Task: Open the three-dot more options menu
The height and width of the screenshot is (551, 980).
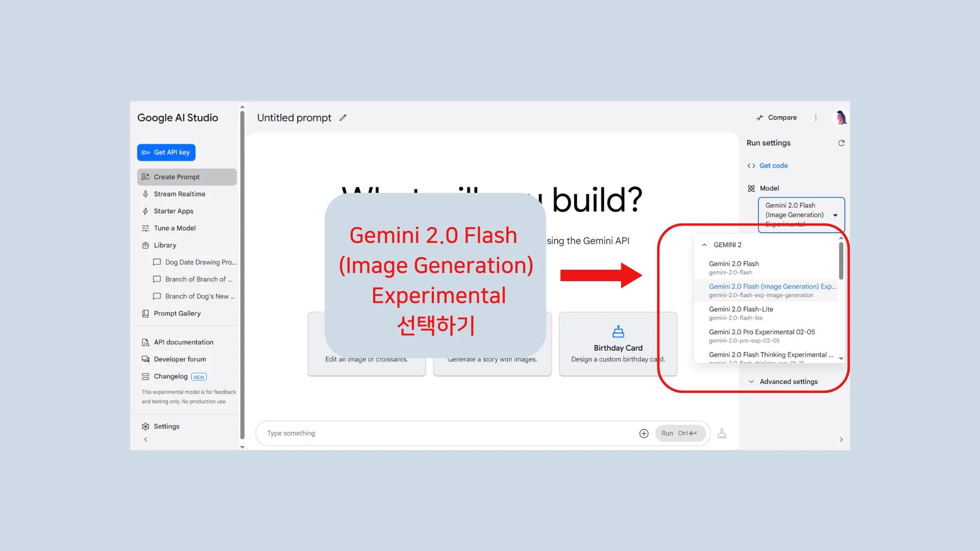Action: pos(816,118)
